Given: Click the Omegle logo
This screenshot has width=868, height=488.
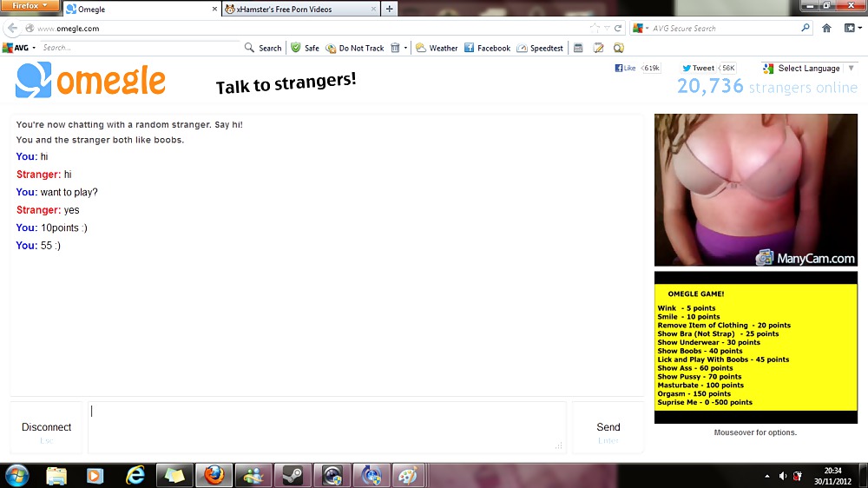Looking at the screenshot, I should coord(90,81).
